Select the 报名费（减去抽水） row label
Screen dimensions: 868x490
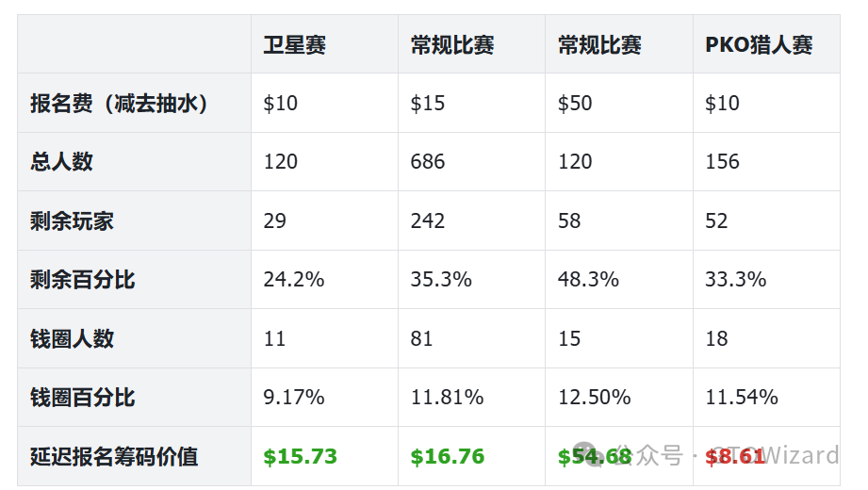click(119, 104)
